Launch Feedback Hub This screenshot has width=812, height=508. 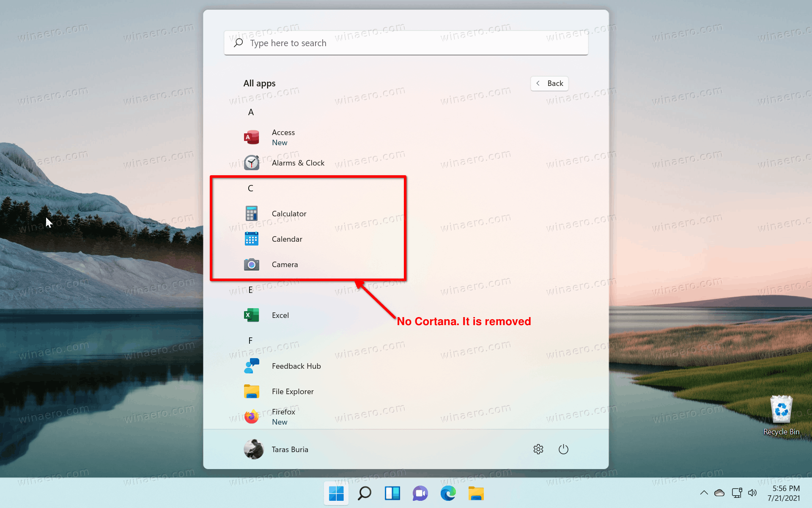pyautogui.click(x=296, y=365)
